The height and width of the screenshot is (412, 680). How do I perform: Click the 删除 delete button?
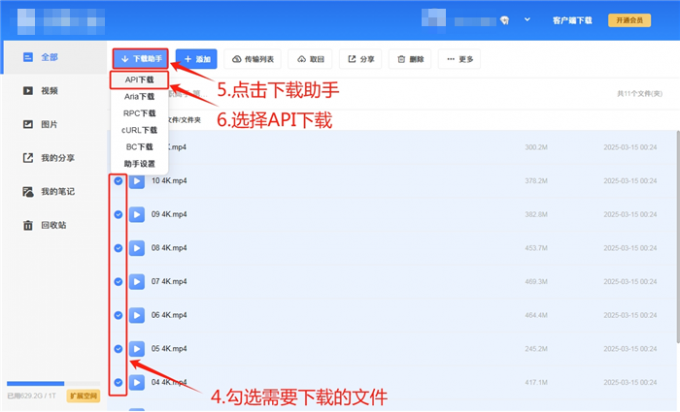[x=410, y=59]
